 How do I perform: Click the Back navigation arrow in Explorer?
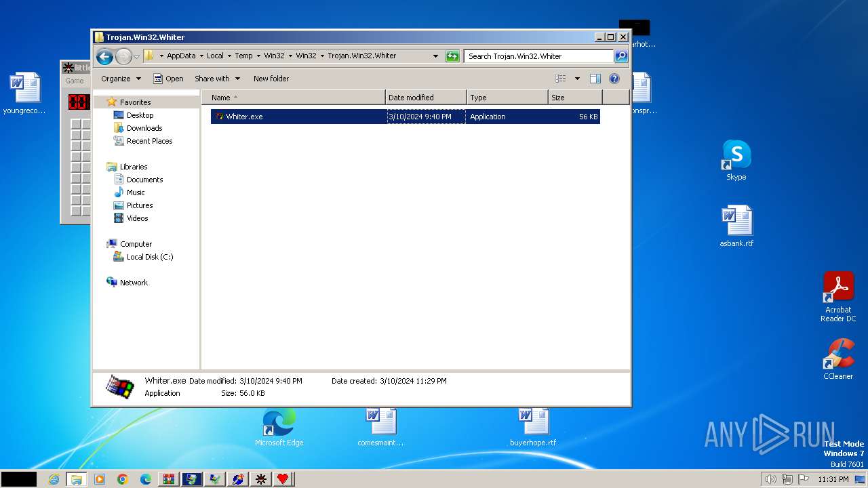pos(104,56)
